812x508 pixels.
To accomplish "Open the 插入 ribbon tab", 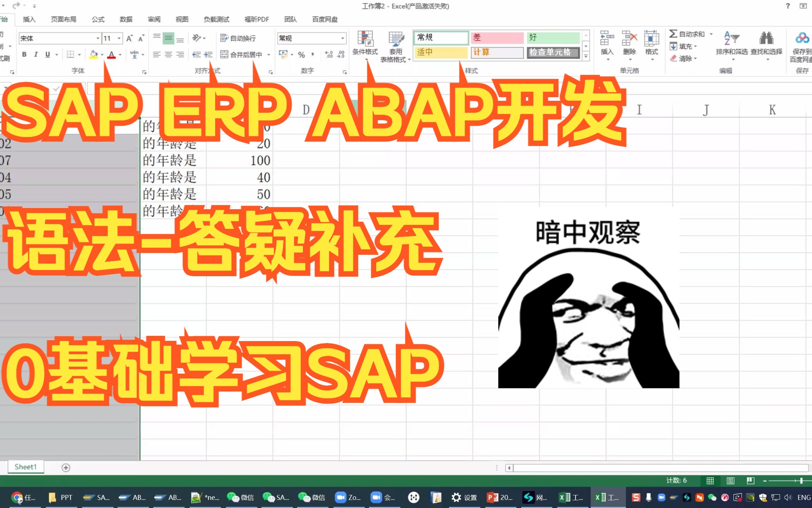I will [29, 19].
